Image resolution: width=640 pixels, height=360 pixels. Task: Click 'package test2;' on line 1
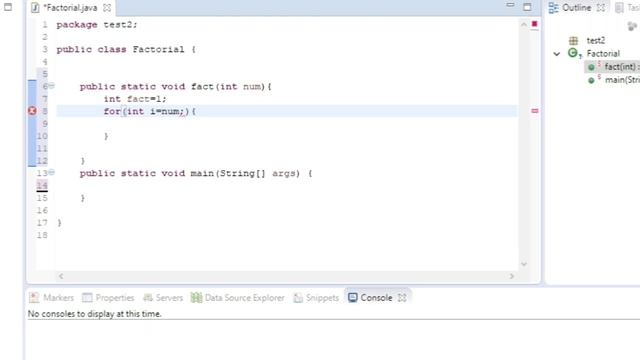coord(97,24)
